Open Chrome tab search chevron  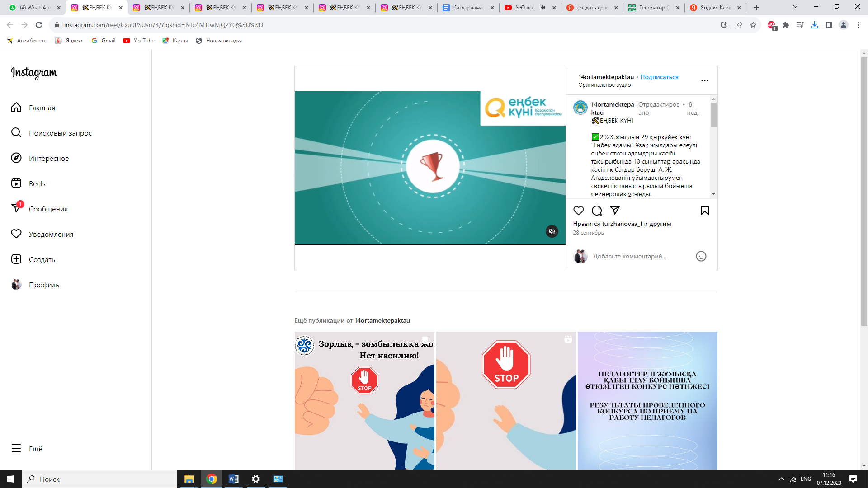tap(795, 7)
